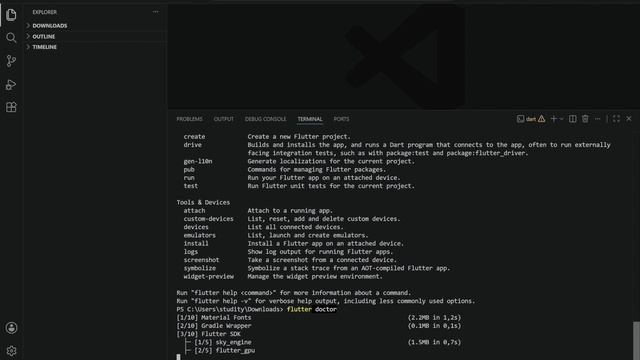The width and height of the screenshot is (640, 360).
Task: Click 'Create a new Flutter project.' description
Action: coord(299,137)
